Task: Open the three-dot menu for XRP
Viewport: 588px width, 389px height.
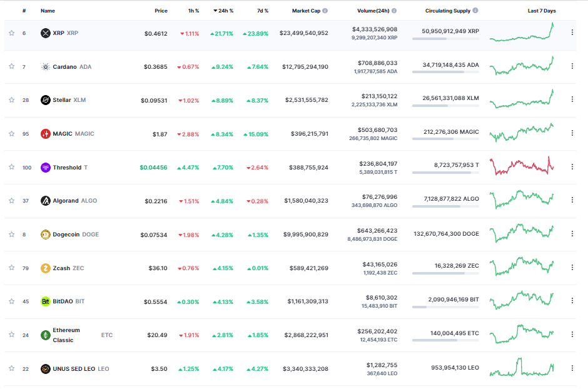Action: [572, 33]
